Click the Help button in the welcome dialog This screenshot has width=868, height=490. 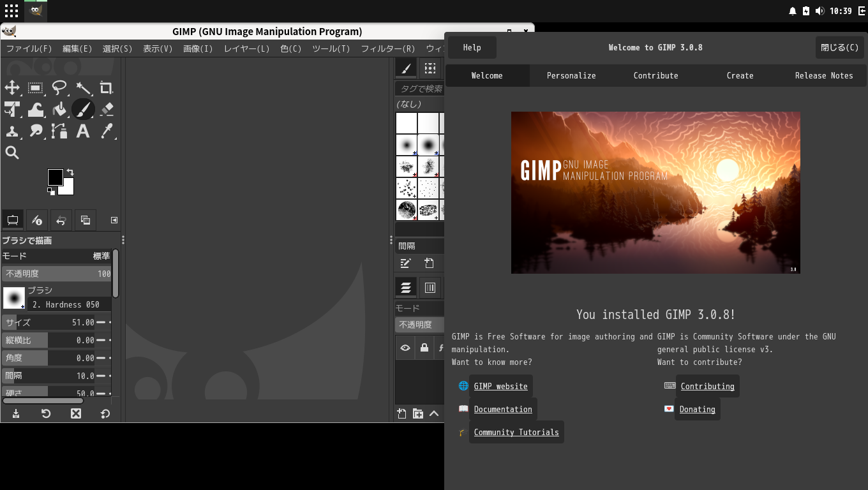tap(472, 47)
